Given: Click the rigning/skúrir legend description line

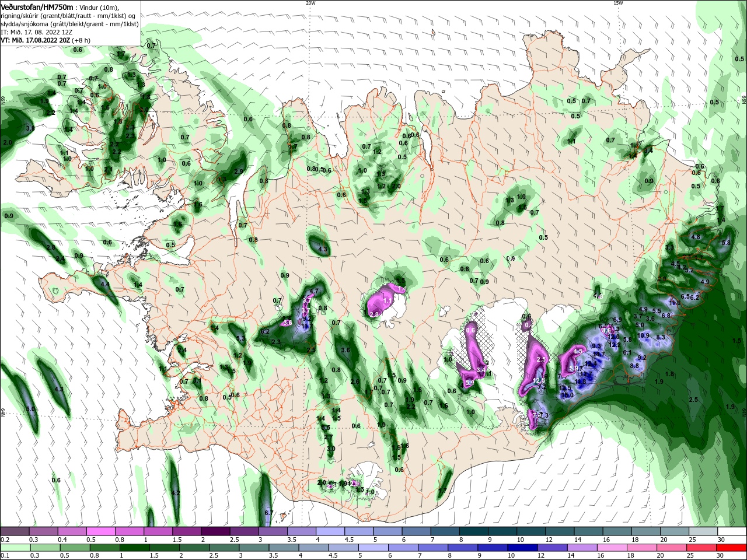Looking at the screenshot, I should (x=68, y=15).
